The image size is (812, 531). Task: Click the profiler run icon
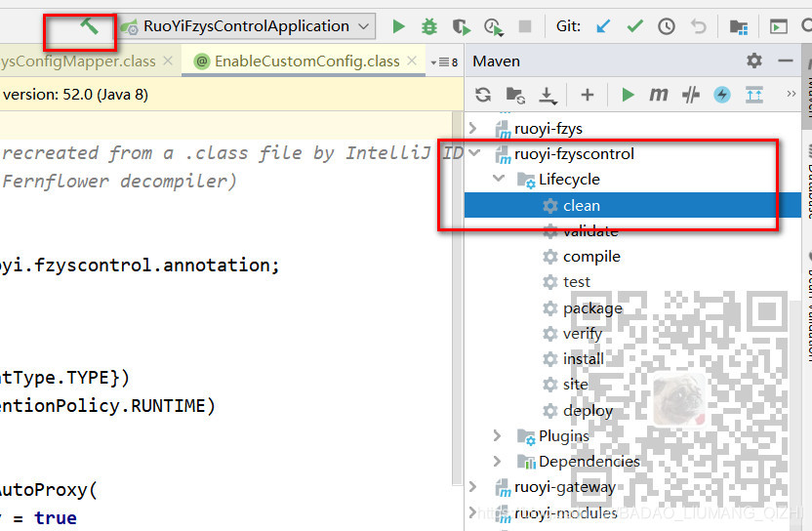pyautogui.click(x=494, y=27)
